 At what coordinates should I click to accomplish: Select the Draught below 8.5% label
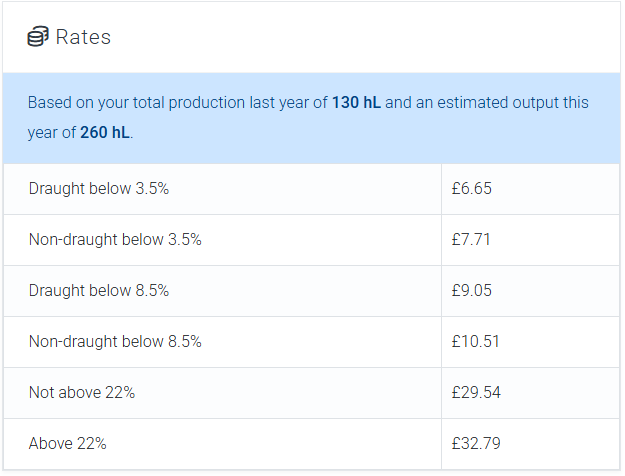pos(99,291)
